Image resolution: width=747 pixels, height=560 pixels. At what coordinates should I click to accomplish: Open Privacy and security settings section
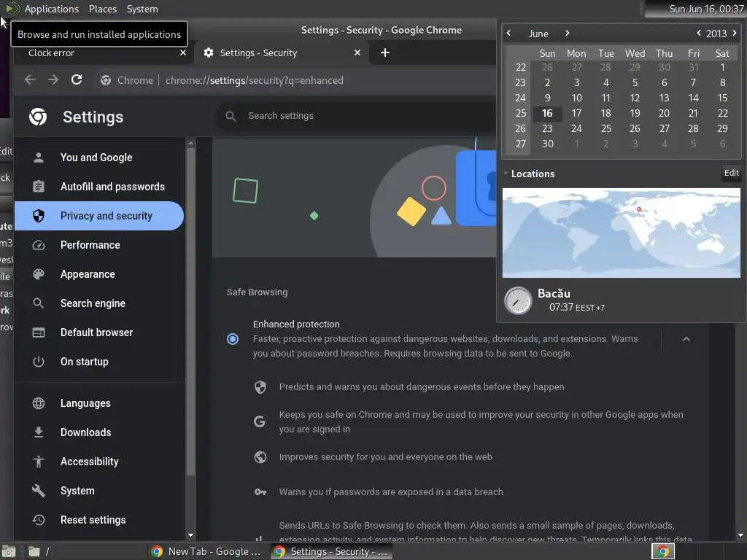(99, 216)
